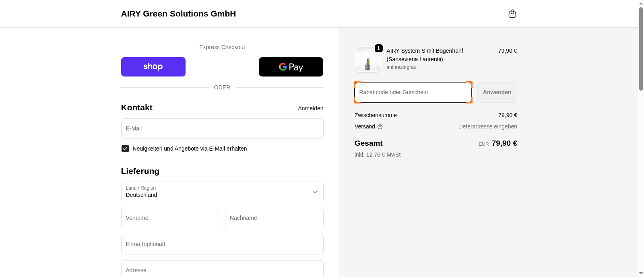
Task: Click the quantity badge on product image
Action: 378,48
